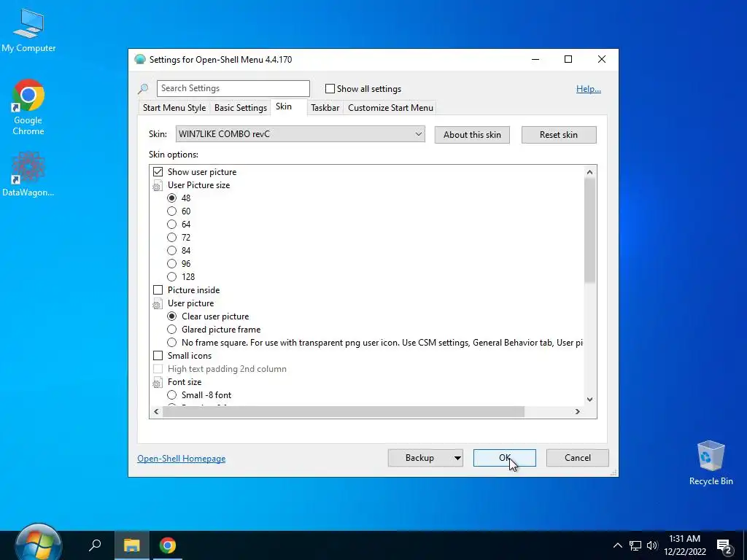Screen dimensions: 747x560
Task: Switch to Chrome on the taskbar
Action: tap(167, 545)
